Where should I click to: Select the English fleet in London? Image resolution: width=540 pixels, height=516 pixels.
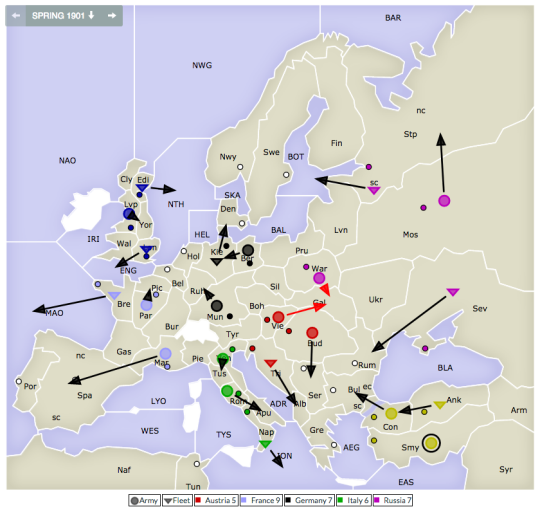tap(147, 249)
